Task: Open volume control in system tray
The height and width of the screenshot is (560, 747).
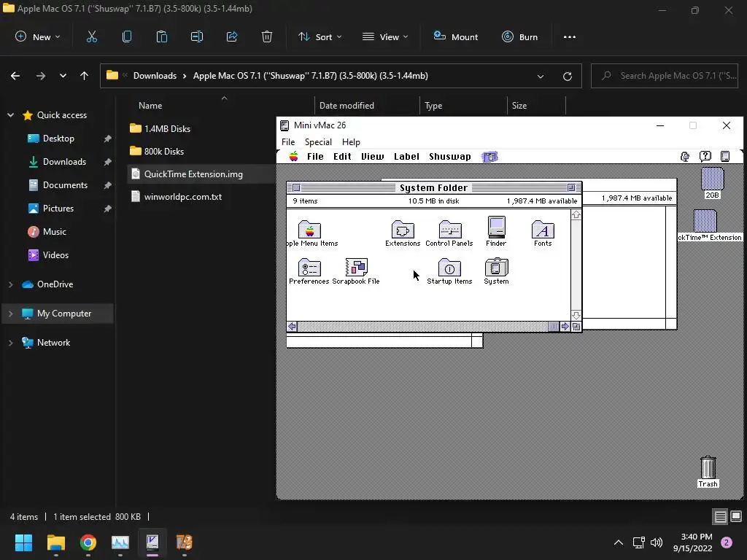Action: pyautogui.click(x=657, y=542)
